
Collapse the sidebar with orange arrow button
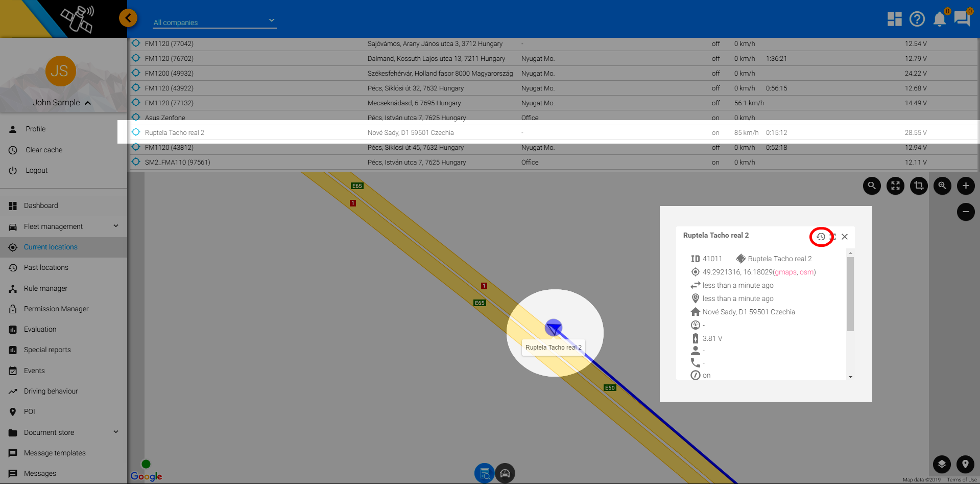point(128,18)
